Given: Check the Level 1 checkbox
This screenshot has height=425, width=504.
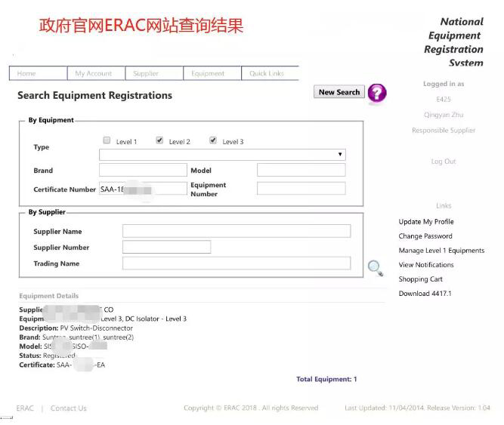Looking at the screenshot, I should pyautogui.click(x=107, y=140).
